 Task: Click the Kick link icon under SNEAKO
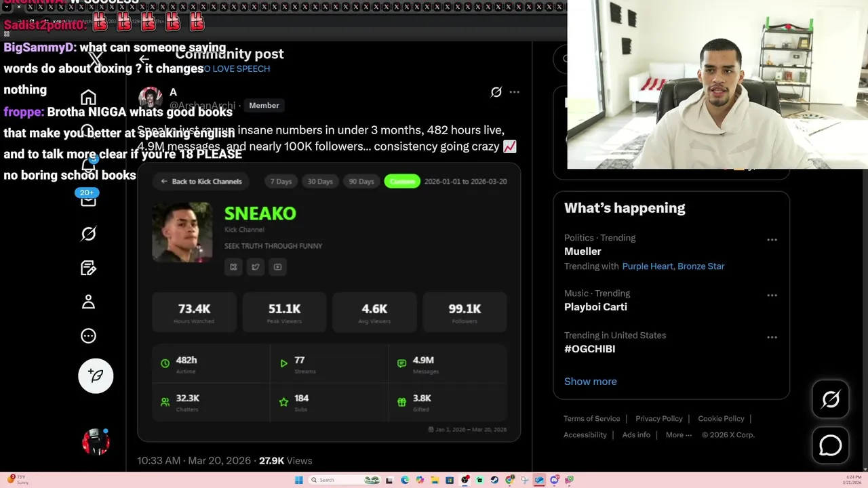point(233,267)
